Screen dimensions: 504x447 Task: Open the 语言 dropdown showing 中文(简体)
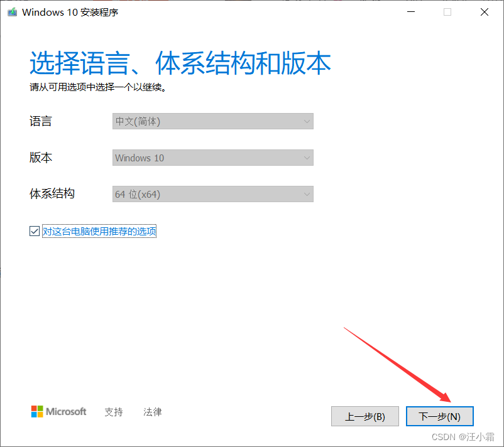tap(213, 121)
